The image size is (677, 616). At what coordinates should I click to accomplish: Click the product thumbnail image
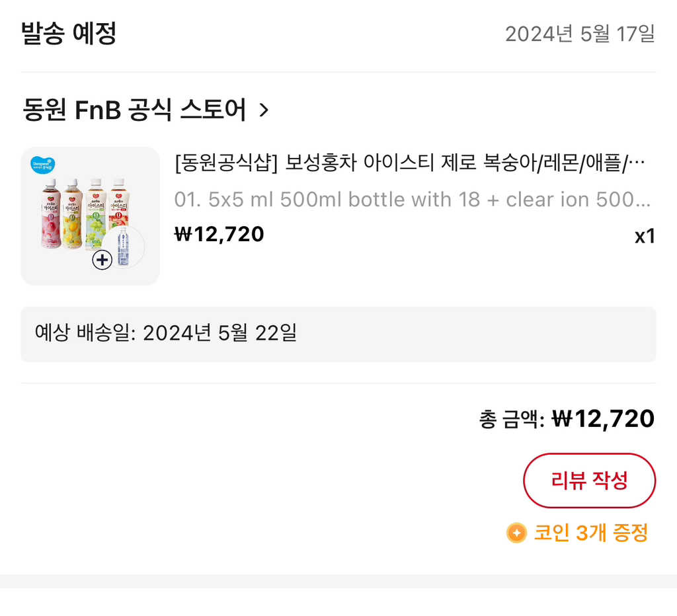(x=90, y=214)
